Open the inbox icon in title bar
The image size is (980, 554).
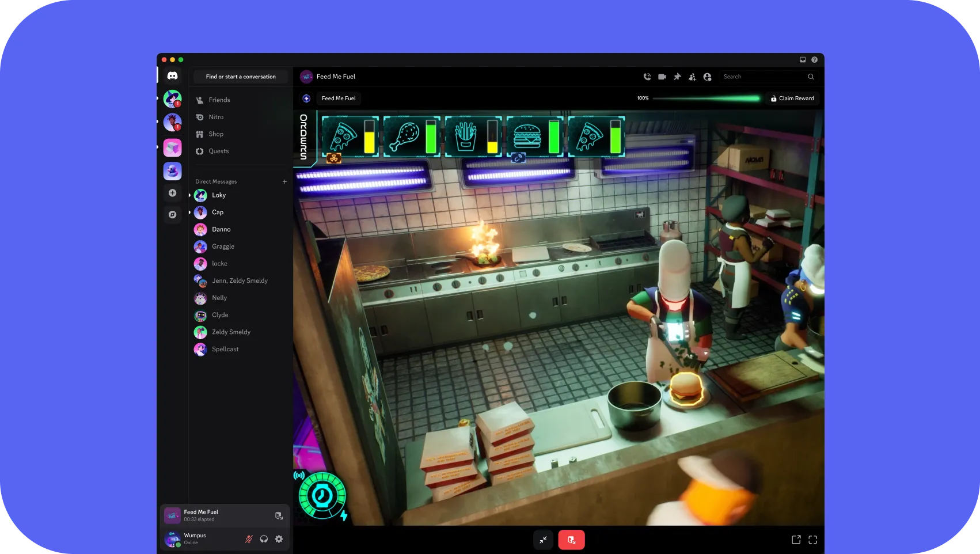803,59
